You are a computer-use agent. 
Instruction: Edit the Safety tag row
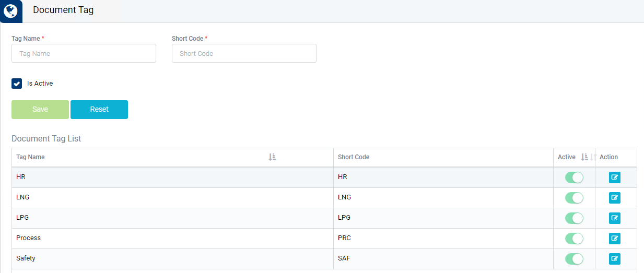[x=614, y=259]
